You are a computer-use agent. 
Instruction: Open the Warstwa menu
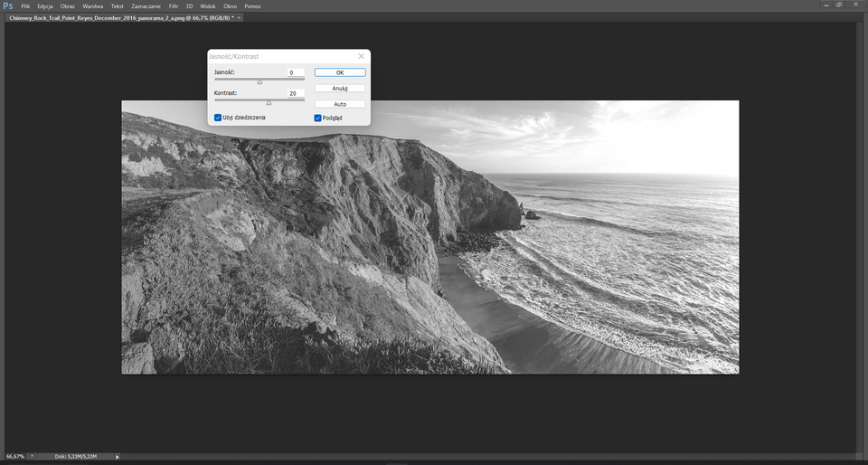[x=92, y=6]
